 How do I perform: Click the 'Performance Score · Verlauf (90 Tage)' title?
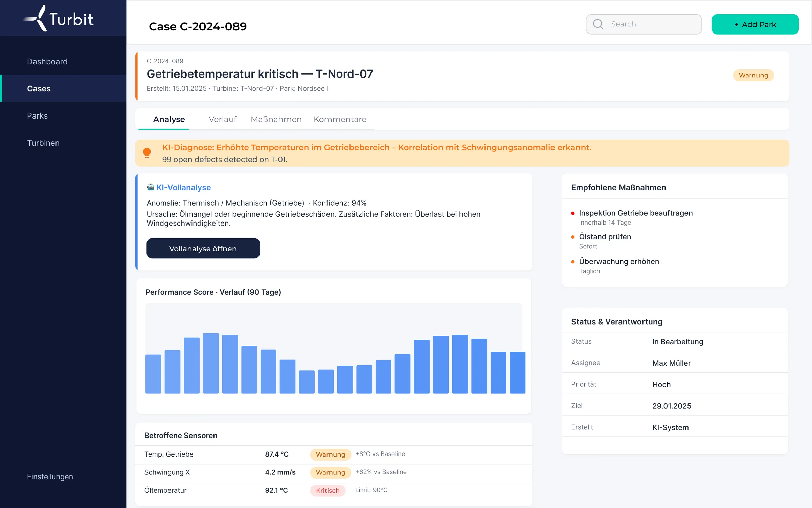tap(213, 292)
